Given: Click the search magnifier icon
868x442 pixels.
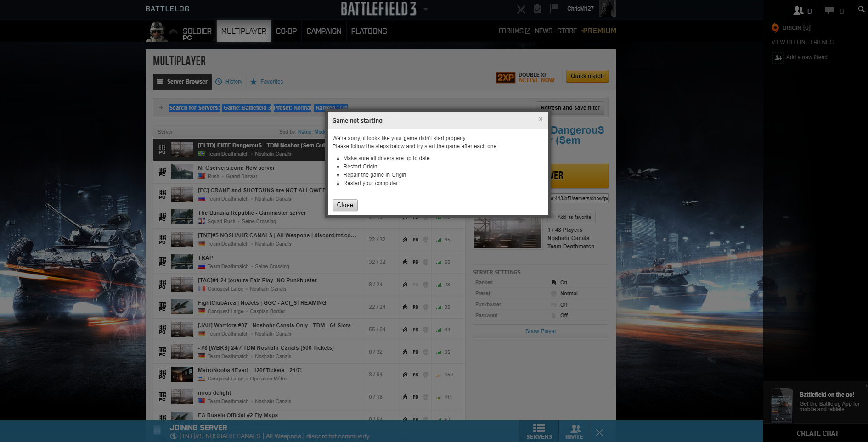Looking at the screenshot, I should [x=861, y=9].
